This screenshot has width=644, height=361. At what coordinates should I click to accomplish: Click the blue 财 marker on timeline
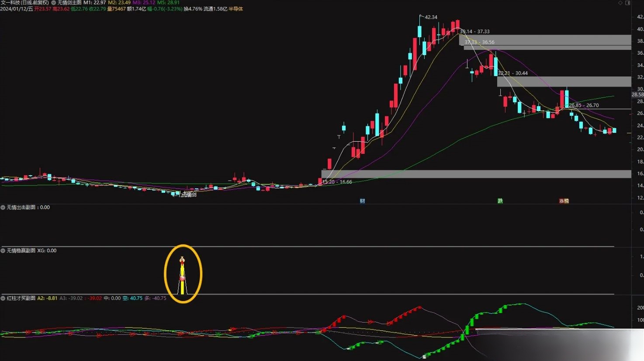(x=362, y=201)
